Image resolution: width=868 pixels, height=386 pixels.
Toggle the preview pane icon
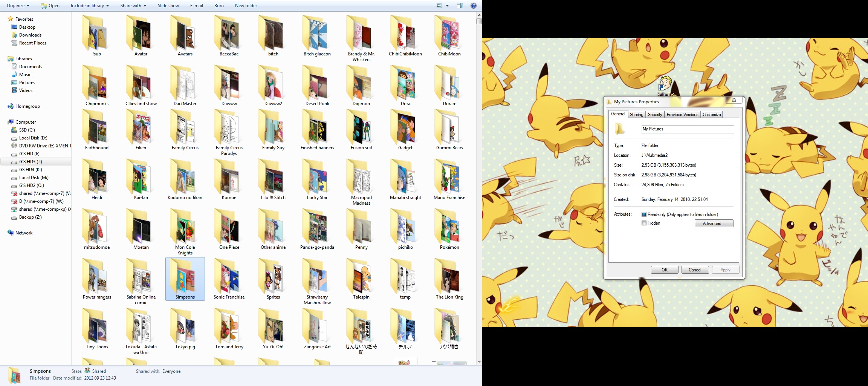point(460,6)
